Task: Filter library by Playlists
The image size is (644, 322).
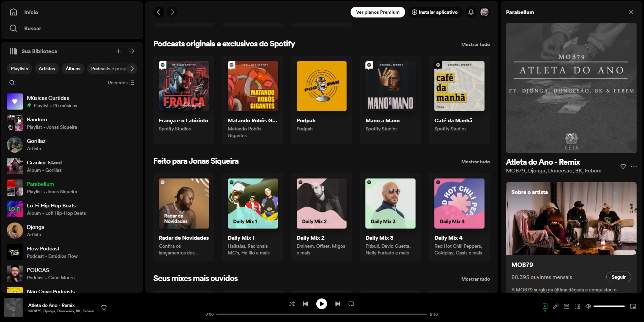Action: [19, 69]
